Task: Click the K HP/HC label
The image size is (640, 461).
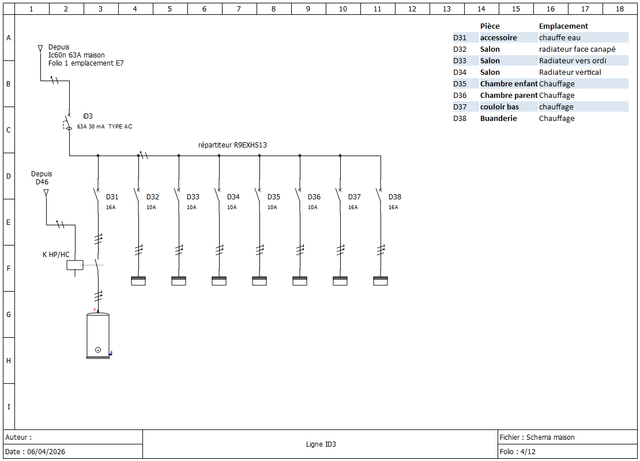Action: point(56,255)
